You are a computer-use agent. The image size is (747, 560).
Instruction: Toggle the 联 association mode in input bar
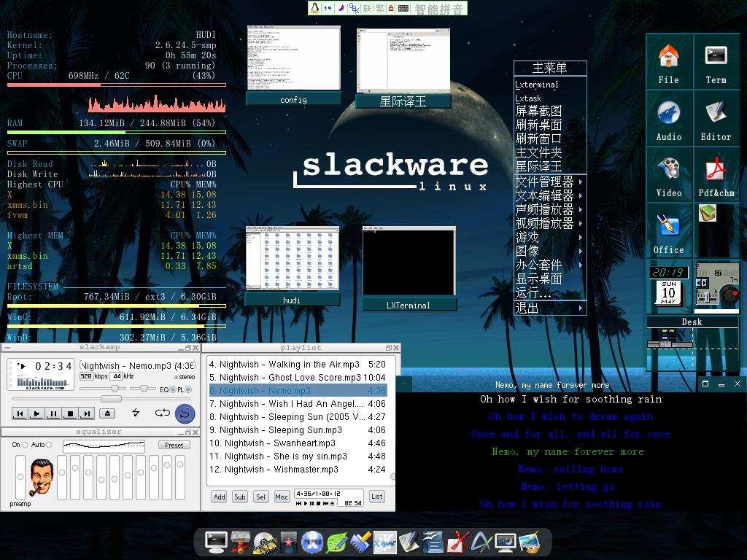coord(368,8)
